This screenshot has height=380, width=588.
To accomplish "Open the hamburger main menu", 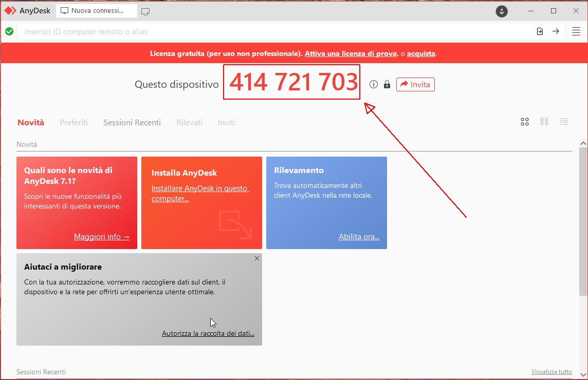I will click(x=576, y=31).
